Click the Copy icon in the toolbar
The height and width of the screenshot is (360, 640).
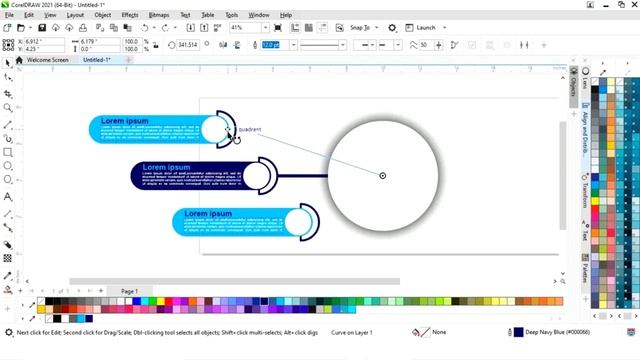114,28
